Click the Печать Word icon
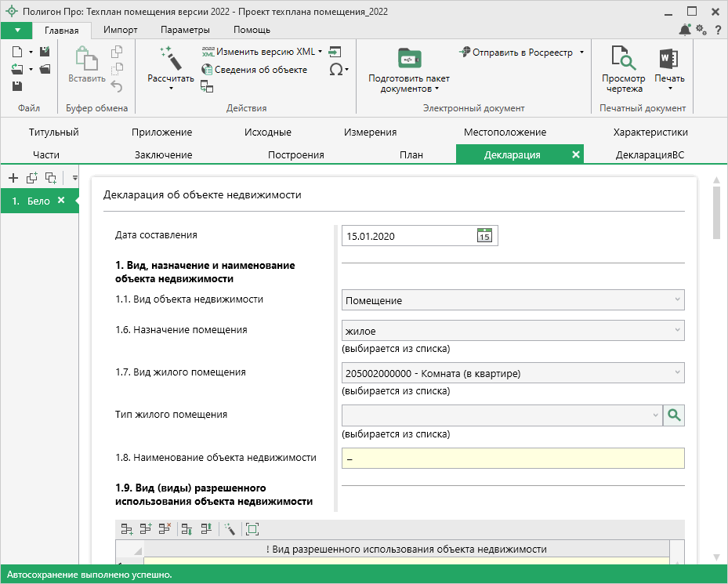 [668, 60]
